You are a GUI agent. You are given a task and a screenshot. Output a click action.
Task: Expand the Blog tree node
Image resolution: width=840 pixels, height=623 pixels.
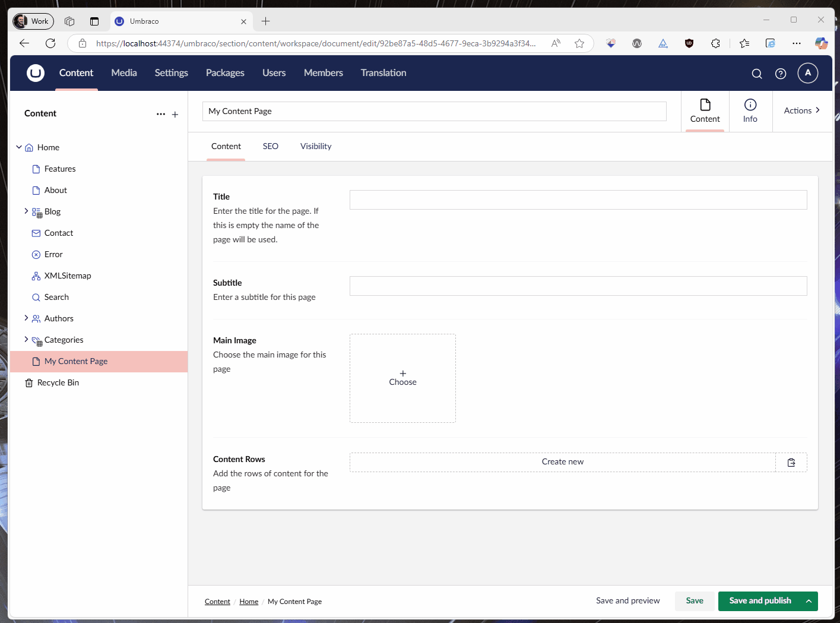coord(26,211)
